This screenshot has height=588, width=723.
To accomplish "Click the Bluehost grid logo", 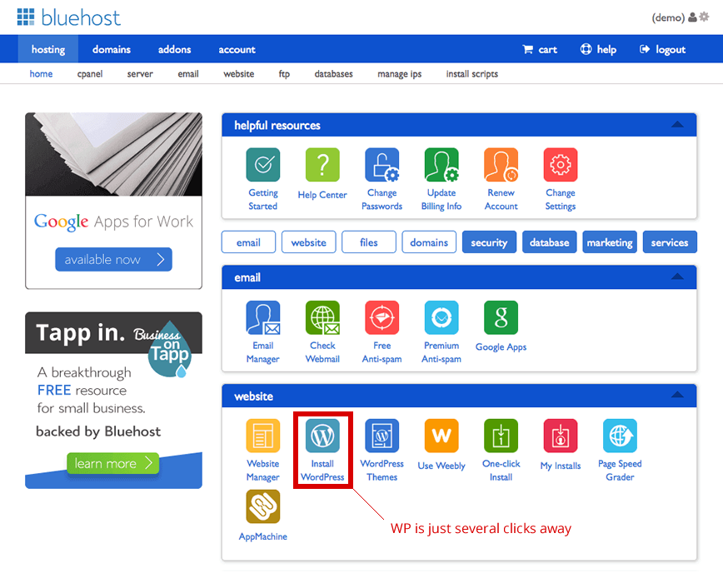I will (26, 17).
